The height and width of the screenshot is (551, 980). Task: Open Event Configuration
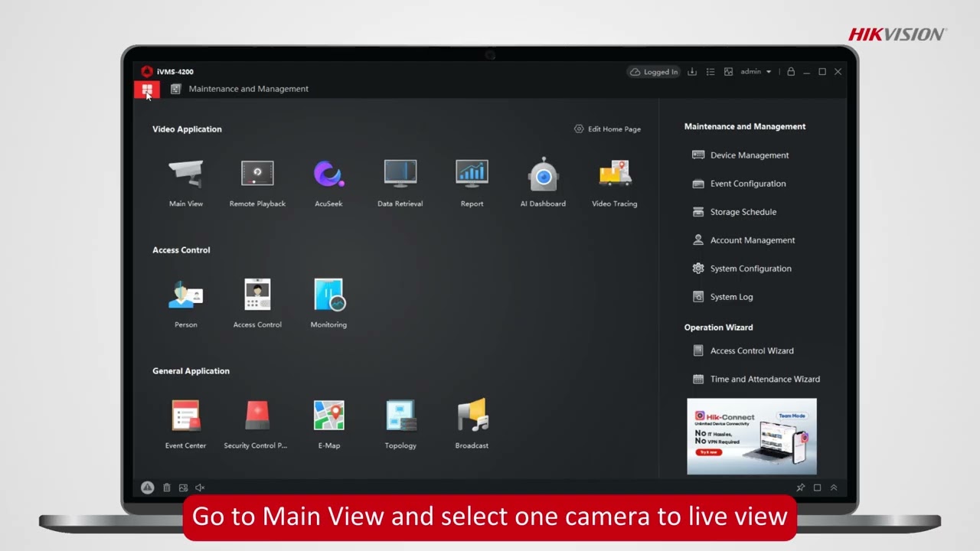[739, 184]
